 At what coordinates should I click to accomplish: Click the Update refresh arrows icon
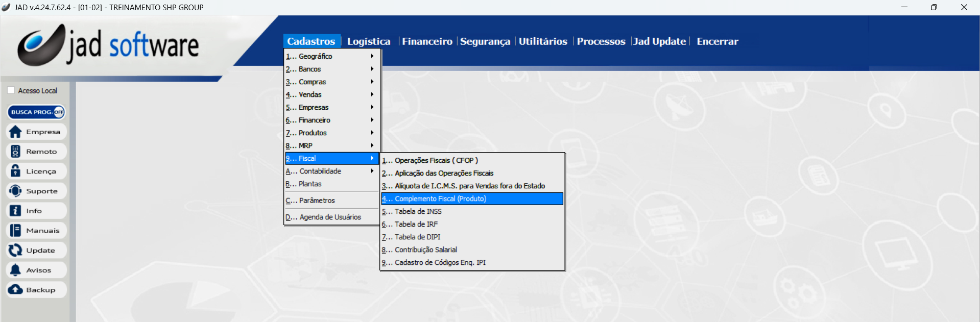pos(16,251)
